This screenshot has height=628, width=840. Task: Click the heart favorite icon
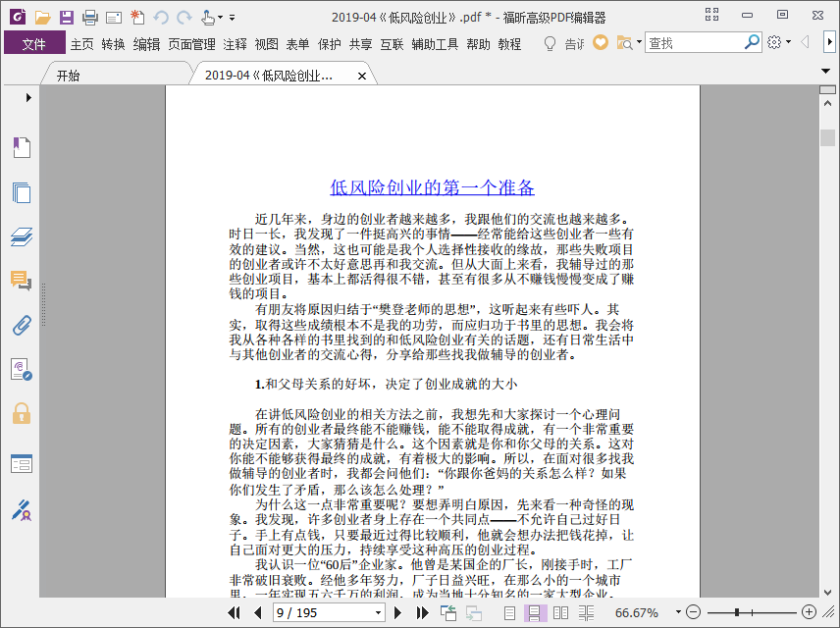(x=601, y=42)
